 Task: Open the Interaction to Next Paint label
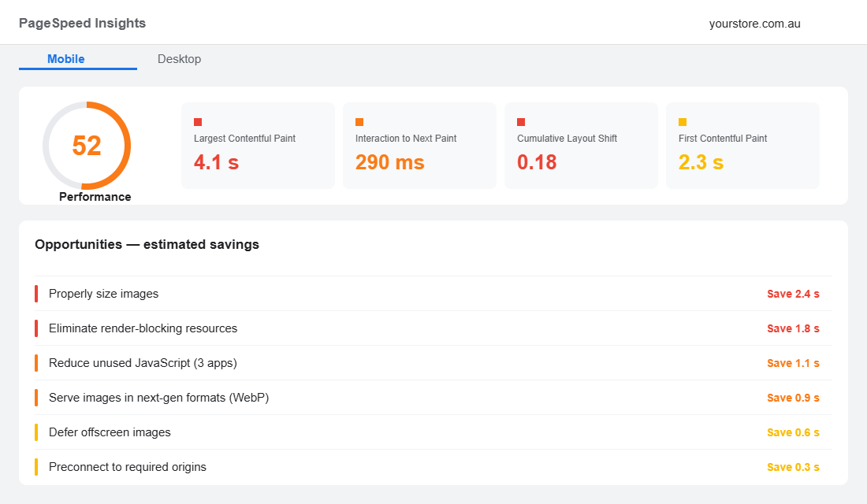406,138
